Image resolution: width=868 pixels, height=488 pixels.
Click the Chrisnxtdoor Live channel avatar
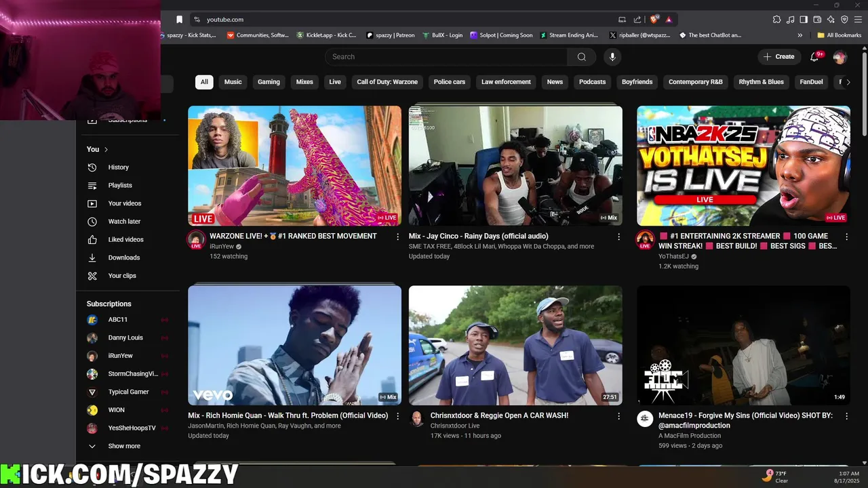(417, 419)
